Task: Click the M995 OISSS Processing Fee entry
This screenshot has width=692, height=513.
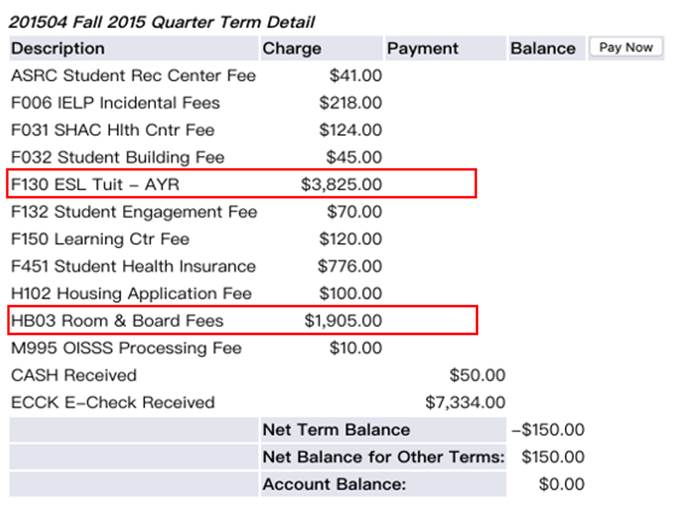Action: click(x=126, y=348)
